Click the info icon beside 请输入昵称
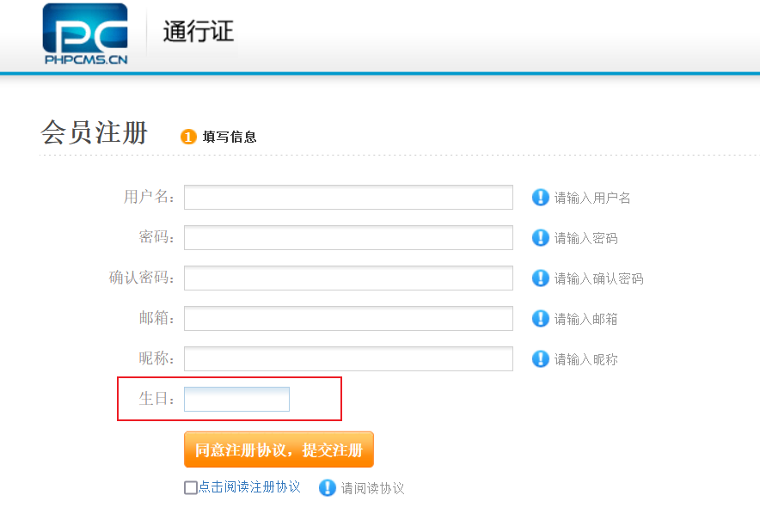This screenshot has width=760, height=532. tap(540, 359)
